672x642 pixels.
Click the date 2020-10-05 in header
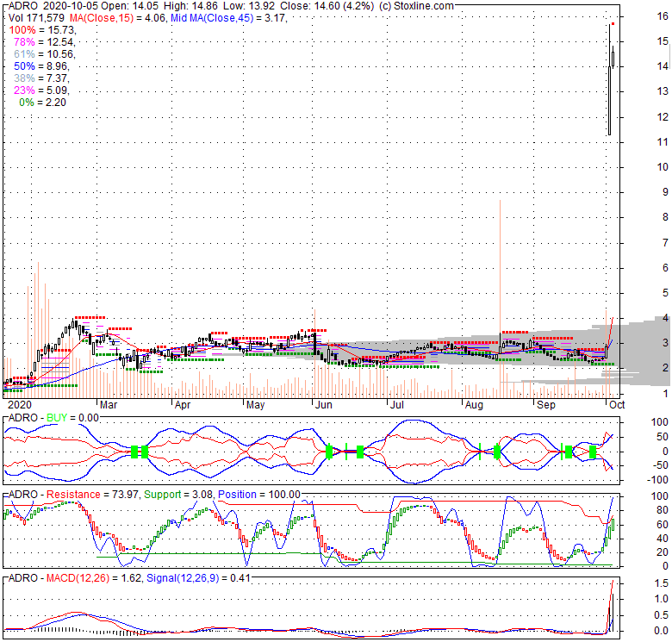(x=71, y=6)
